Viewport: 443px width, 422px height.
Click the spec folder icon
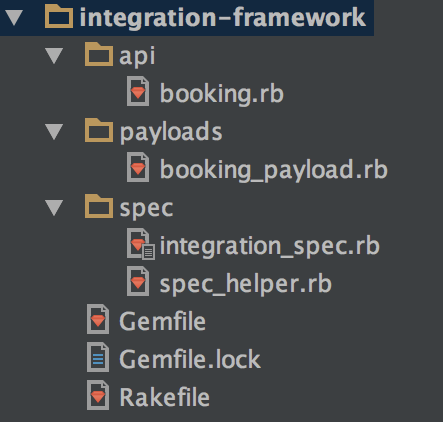pyautogui.click(x=99, y=206)
